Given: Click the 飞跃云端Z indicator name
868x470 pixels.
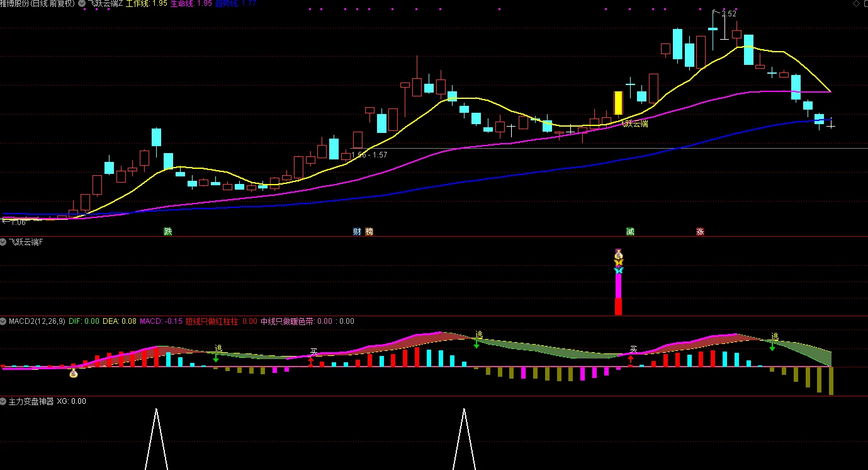Looking at the screenshot, I should pyautogui.click(x=106, y=4).
